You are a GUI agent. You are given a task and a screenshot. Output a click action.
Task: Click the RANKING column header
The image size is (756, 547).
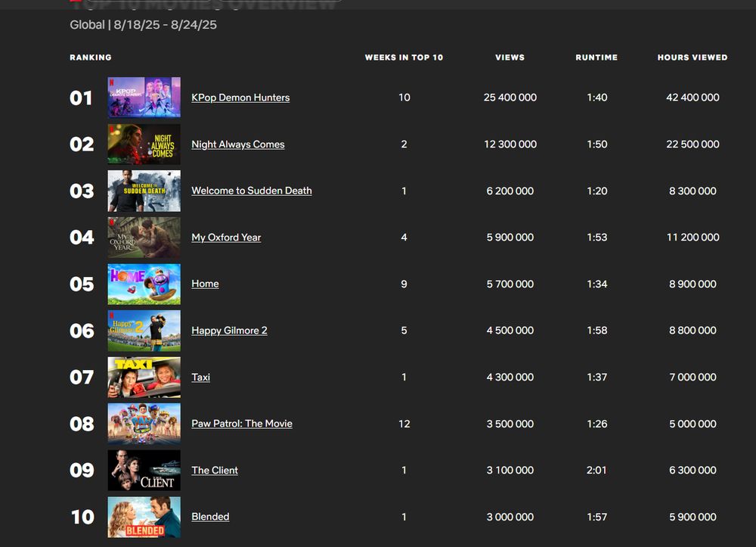pyautogui.click(x=91, y=57)
